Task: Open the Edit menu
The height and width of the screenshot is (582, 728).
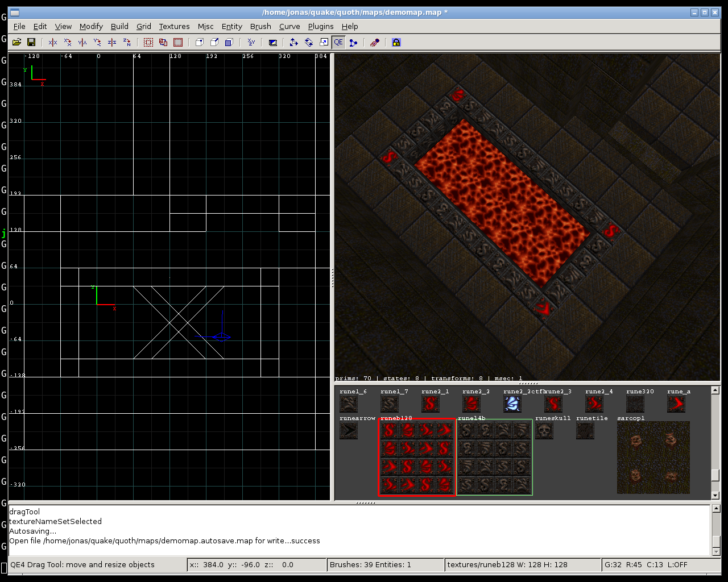Action: coord(40,26)
